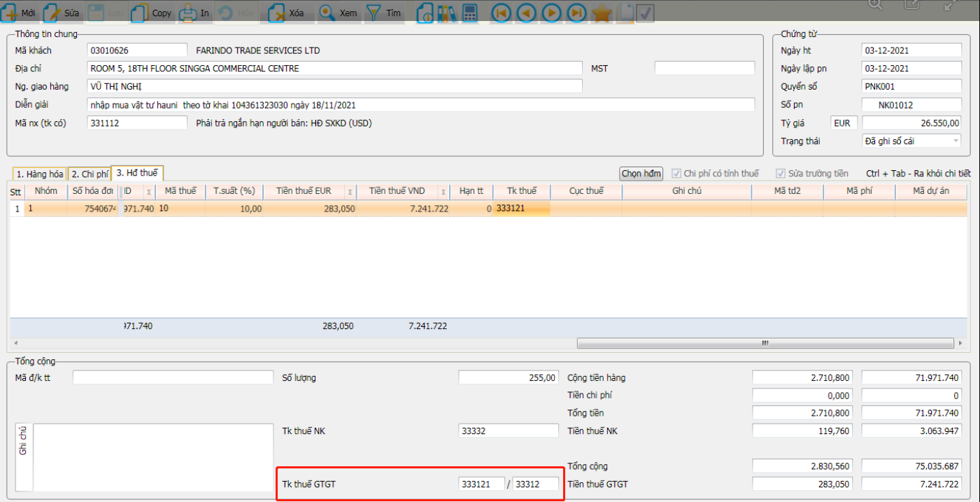Open the '2. Chi phí' tab
This screenshot has height=502, width=980.
[89, 174]
